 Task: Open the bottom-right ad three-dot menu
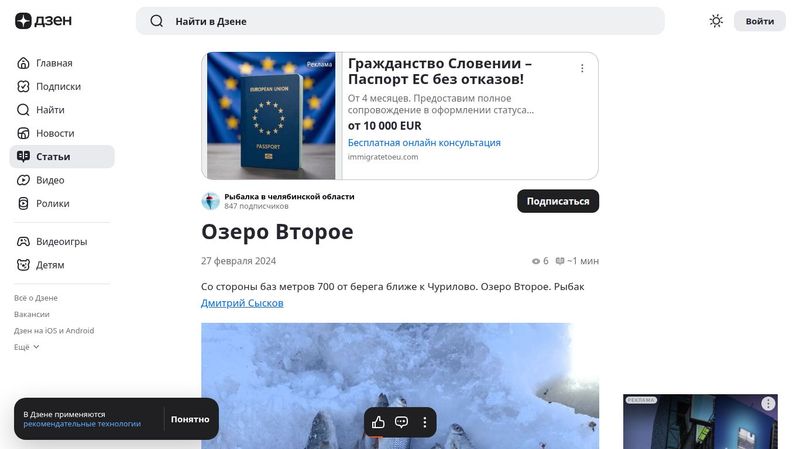(768, 404)
